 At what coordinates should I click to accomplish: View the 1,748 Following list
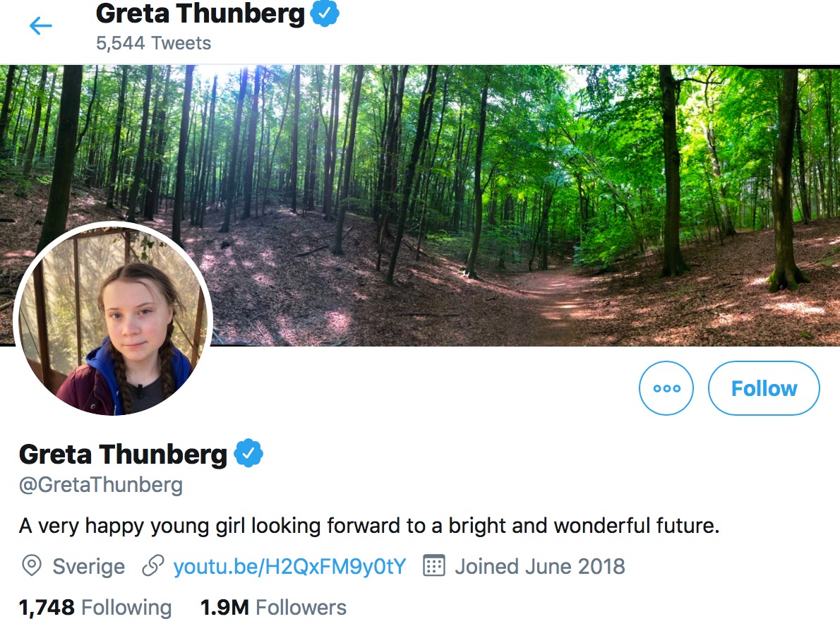pos(95,608)
